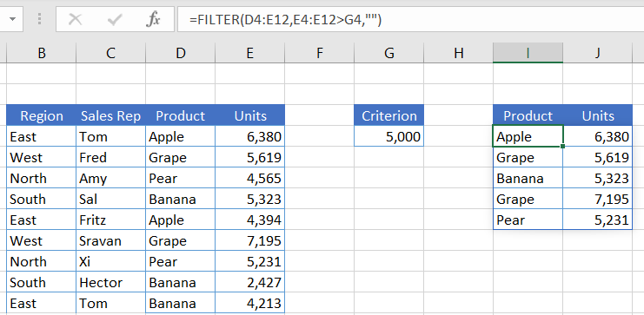
Task: Click the Criterion header cell
Action: click(389, 115)
